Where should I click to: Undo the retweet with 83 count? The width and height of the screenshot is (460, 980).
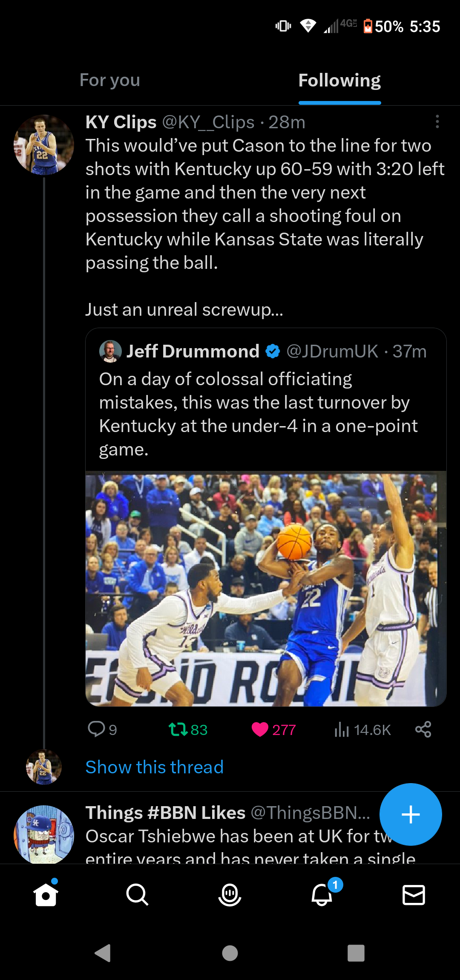coord(178,729)
